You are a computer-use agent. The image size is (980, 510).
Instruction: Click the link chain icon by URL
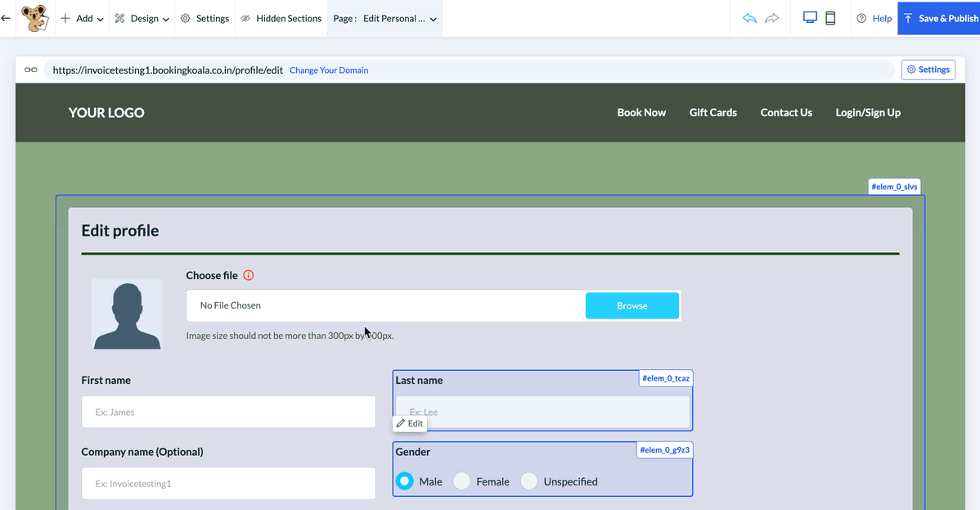click(30, 70)
